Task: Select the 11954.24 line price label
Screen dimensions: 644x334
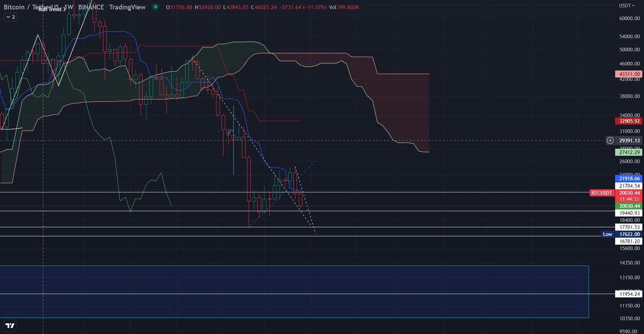Action: tap(630, 294)
